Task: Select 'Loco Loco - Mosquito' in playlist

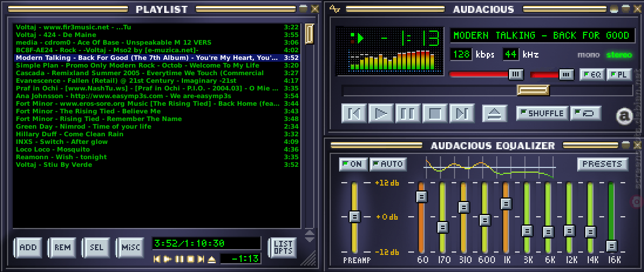Action: [x=158, y=149]
